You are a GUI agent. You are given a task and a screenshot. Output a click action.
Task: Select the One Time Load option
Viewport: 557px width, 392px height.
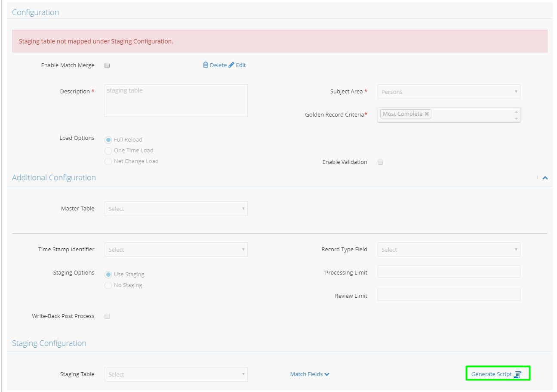pos(108,151)
